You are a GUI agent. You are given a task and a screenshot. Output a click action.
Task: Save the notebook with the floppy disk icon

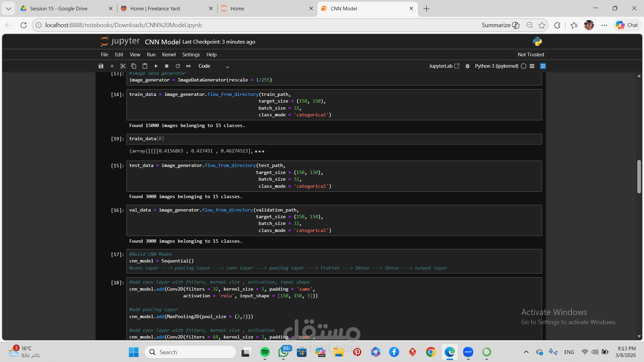click(x=101, y=66)
